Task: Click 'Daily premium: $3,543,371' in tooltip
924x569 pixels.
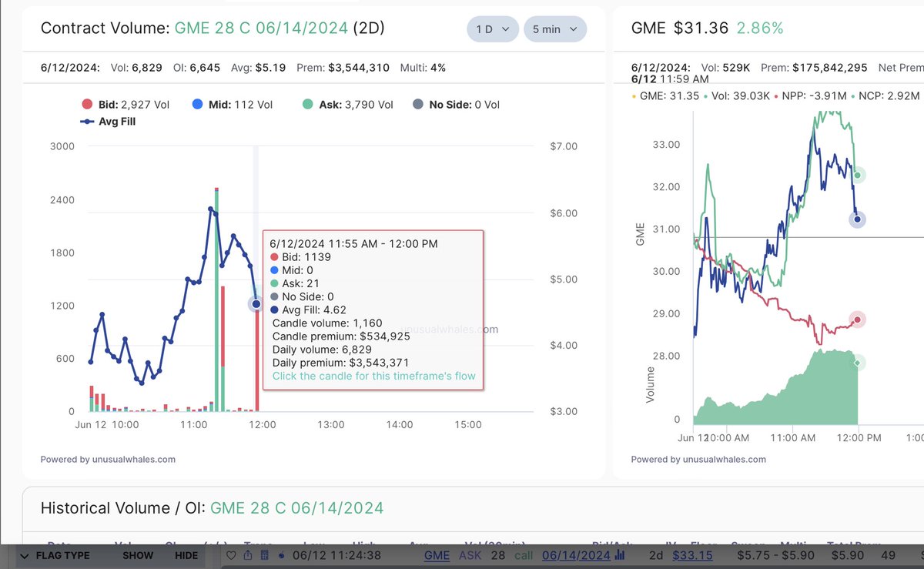Action: coord(340,362)
